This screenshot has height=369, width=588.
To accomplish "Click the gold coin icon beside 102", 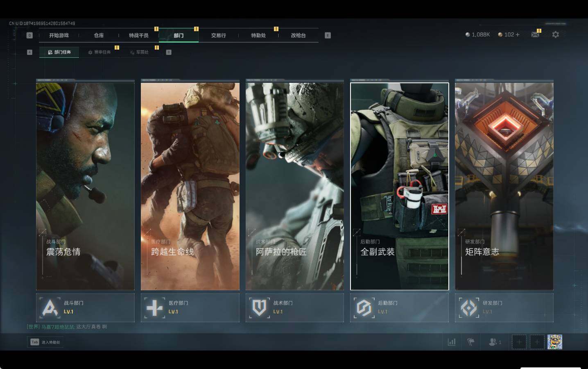I will click(x=500, y=35).
